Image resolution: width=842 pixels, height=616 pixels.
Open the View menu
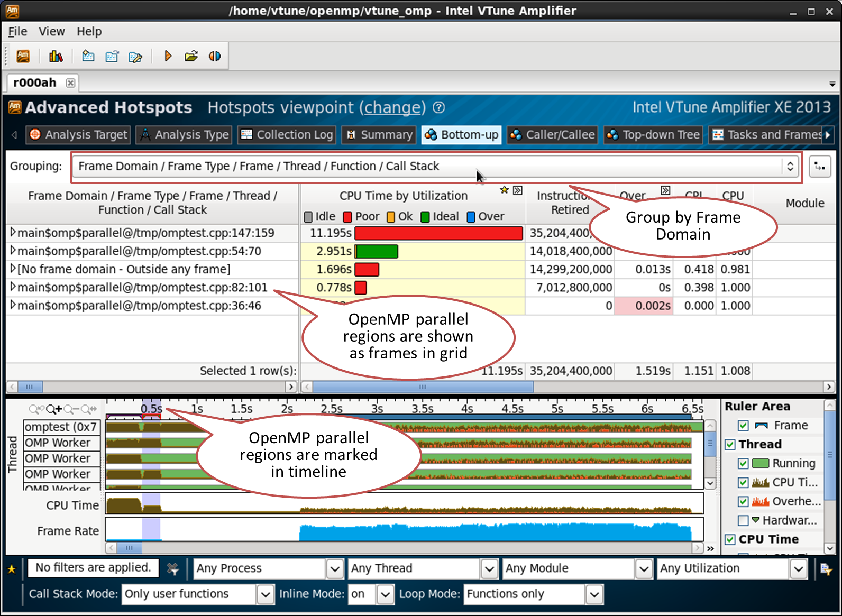coord(51,32)
